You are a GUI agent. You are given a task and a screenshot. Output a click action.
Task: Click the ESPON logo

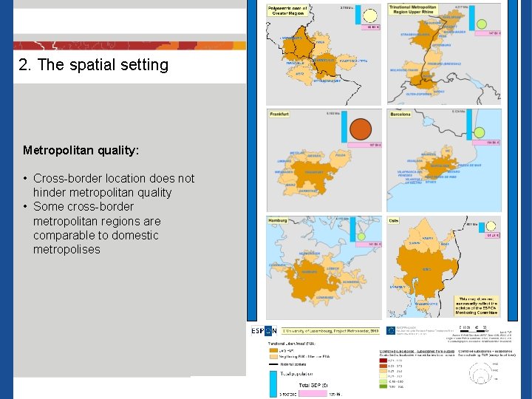click(265, 331)
